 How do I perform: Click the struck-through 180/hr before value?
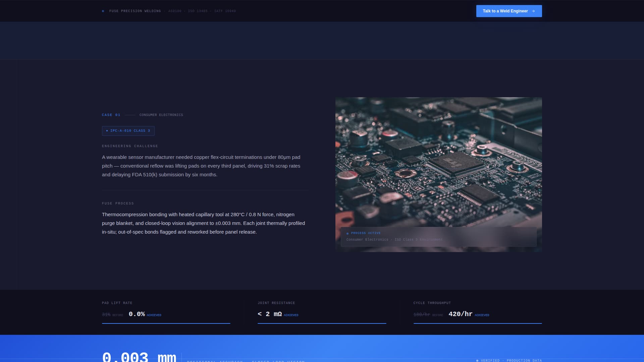422,315
